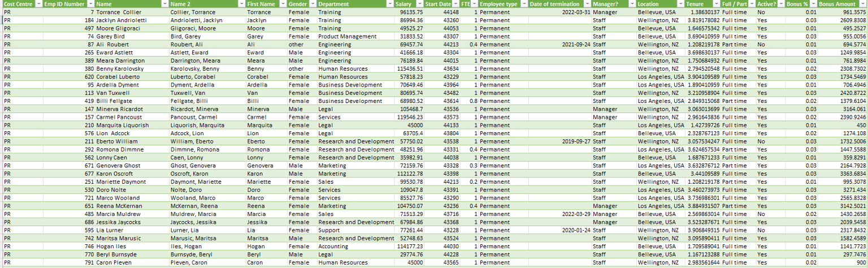Select first name cell 'Lion'

267,133
